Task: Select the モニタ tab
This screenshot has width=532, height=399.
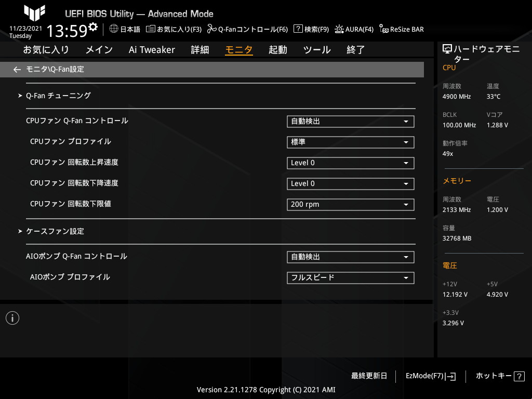Action: [x=239, y=50]
